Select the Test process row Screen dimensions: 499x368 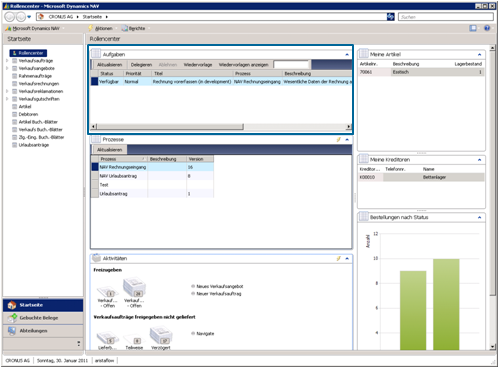pyautogui.click(x=152, y=185)
